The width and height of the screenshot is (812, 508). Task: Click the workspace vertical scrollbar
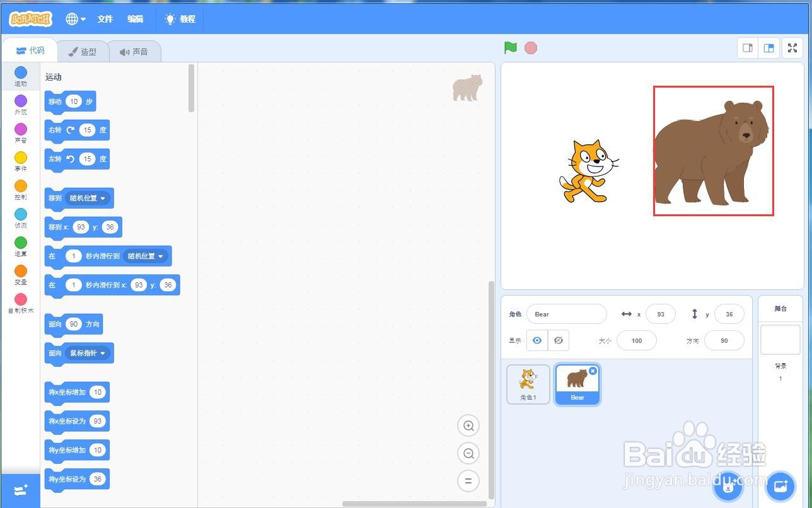[492, 390]
